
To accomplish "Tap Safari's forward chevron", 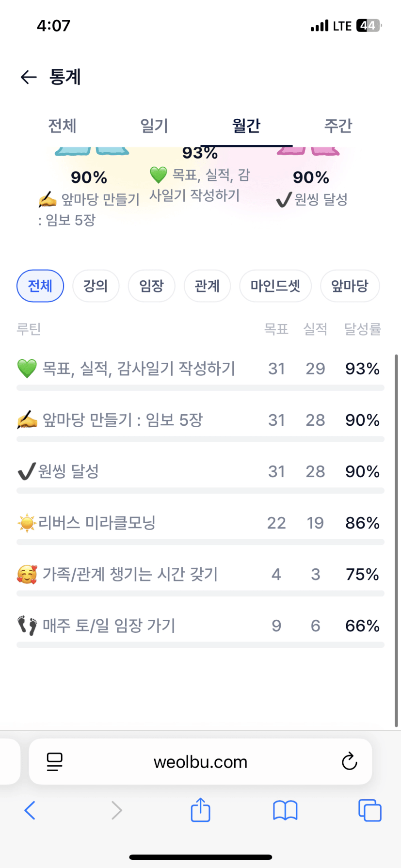I will tap(116, 810).
